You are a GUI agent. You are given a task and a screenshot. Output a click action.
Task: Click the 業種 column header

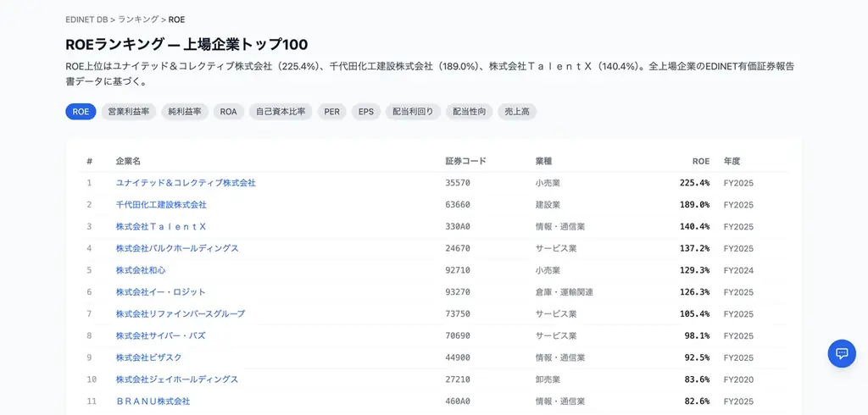tap(543, 161)
